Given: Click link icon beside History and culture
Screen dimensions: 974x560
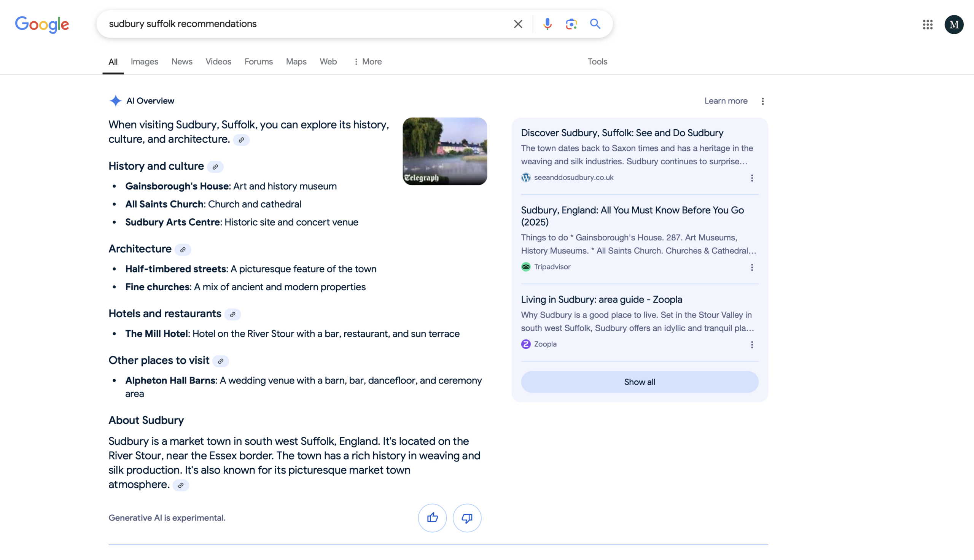Looking at the screenshot, I should 215,167.
